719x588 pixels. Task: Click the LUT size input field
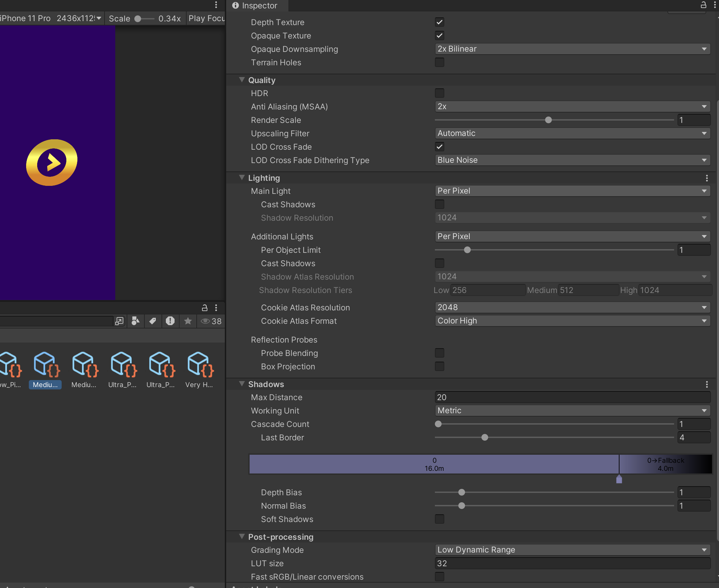click(x=572, y=563)
